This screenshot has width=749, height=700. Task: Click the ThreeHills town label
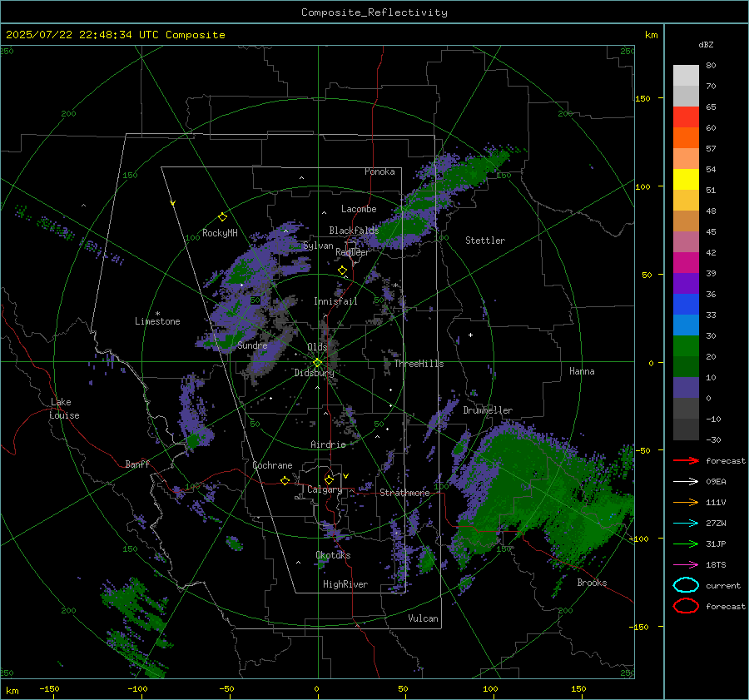[419, 364]
